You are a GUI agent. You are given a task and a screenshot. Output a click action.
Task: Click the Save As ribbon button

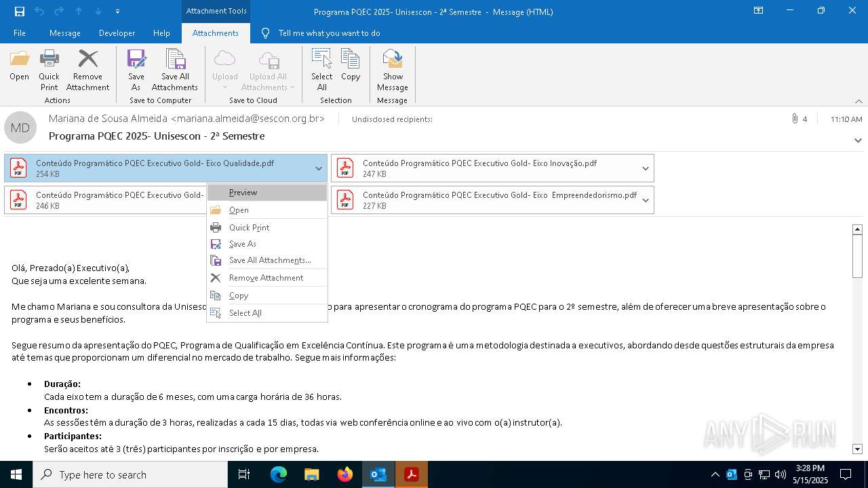(136, 70)
